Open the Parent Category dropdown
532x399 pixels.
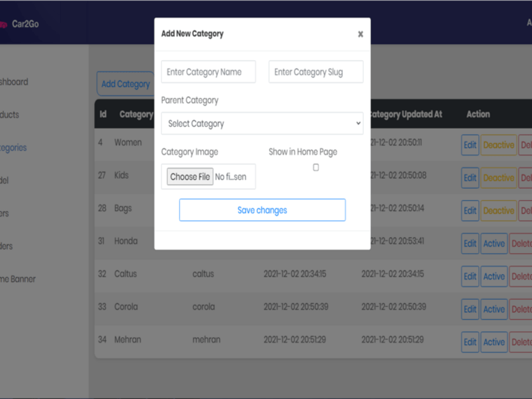coord(262,123)
